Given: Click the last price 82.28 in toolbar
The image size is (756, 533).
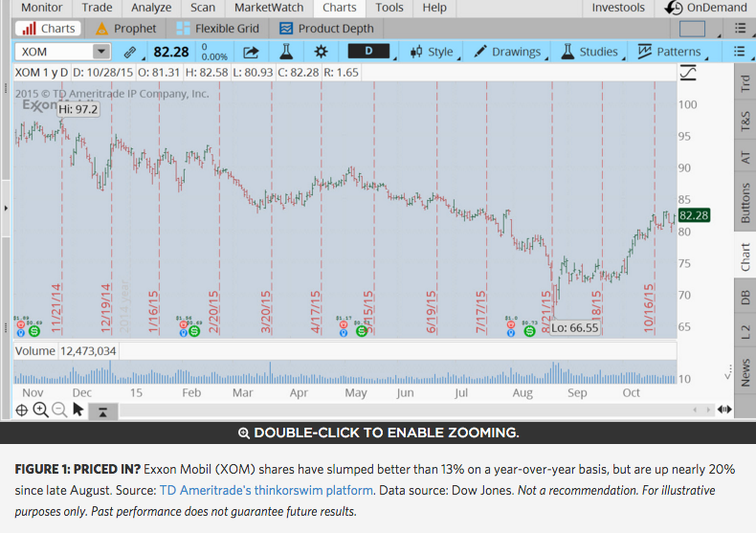Looking at the screenshot, I should (171, 52).
